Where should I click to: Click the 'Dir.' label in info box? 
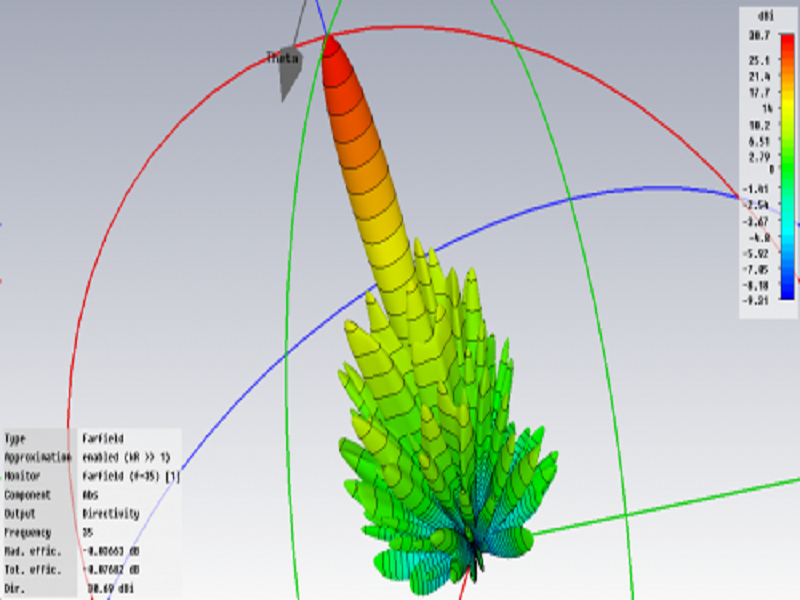[15, 589]
